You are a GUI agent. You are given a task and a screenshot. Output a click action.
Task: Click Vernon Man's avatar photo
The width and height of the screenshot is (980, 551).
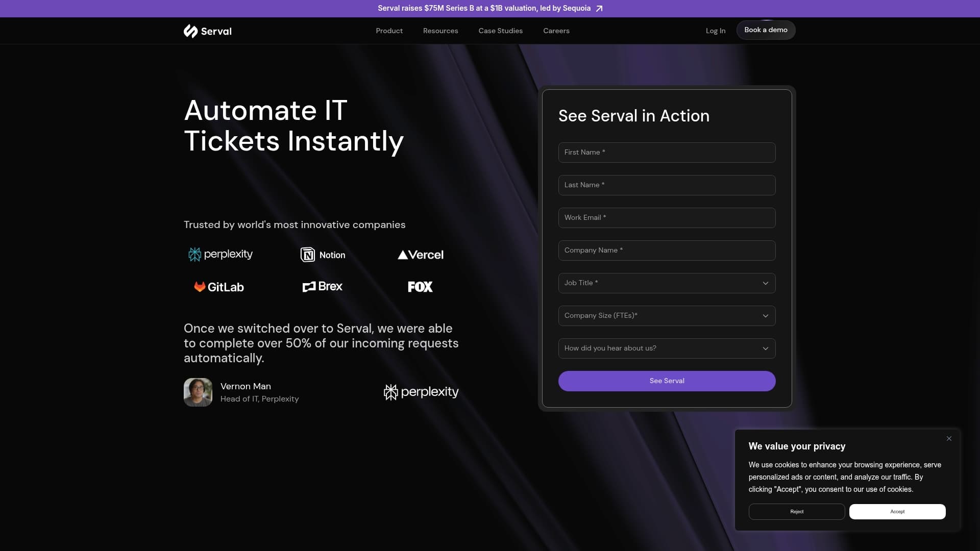tap(198, 392)
